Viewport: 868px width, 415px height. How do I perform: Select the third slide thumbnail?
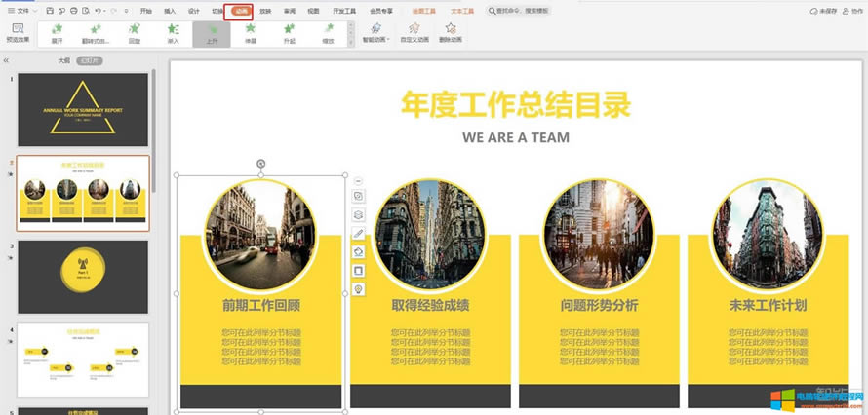83,263
